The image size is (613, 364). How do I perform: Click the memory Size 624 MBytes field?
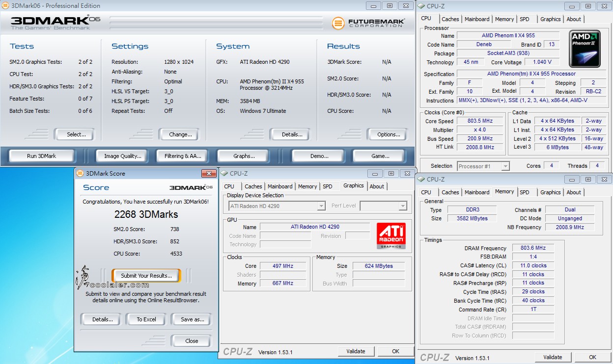[x=379, y=266]
